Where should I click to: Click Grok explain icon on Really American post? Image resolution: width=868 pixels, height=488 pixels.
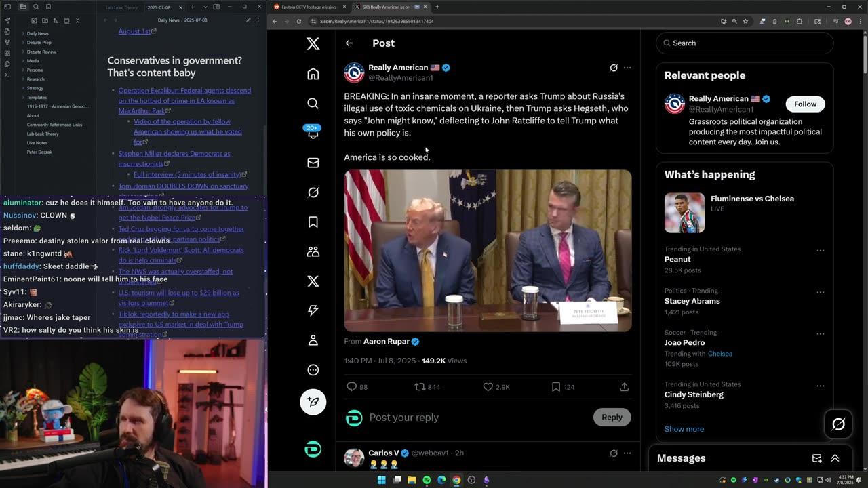(x=614, y=68)
